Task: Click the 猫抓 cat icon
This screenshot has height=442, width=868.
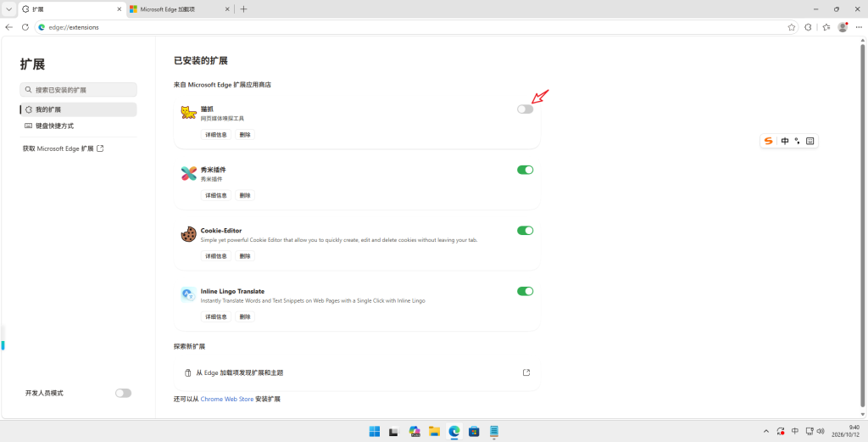Action: (188, 113)
